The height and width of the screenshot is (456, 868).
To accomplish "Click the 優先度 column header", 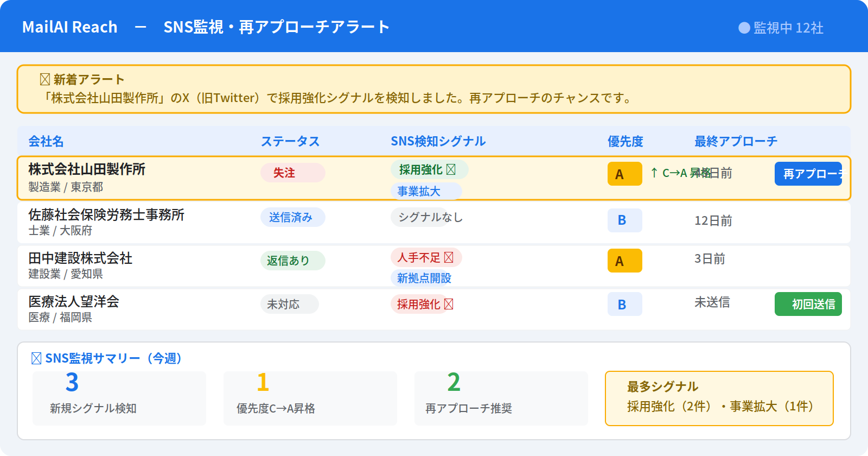I will (626, 141).
